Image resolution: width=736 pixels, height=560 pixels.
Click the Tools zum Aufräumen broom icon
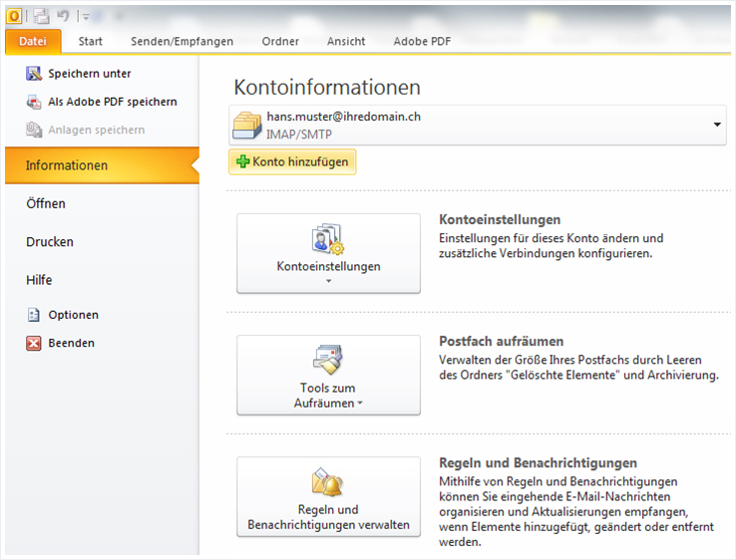(x=328, y=360)
